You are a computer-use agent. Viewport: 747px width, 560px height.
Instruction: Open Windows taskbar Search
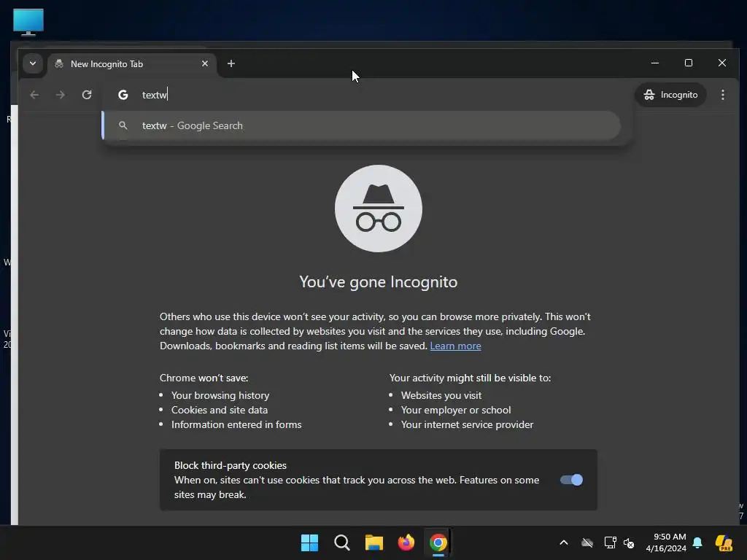click(x=341, y=542)
